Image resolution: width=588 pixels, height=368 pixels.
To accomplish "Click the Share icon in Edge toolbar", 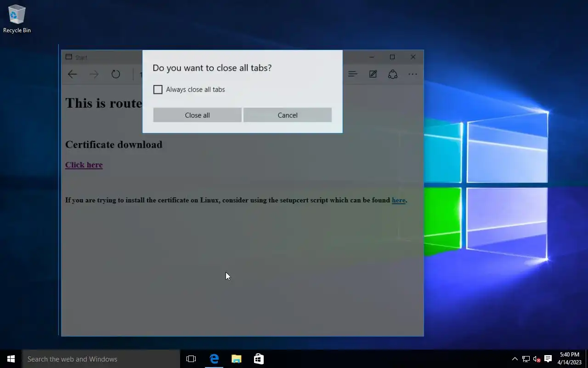I will point(393,74).
